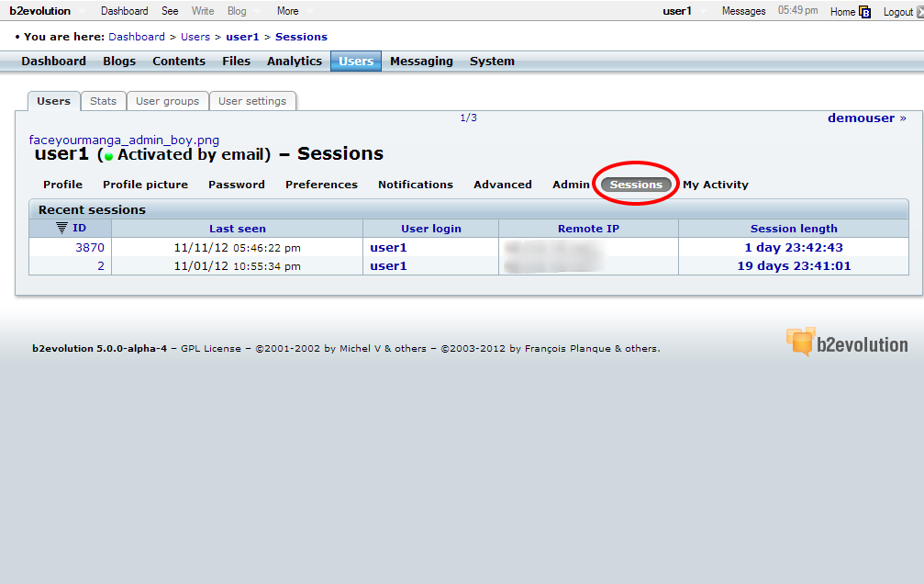Open session ID 3870
This screenshot has width=924, height=584.
pyautogui.click(x=90, y=248)
